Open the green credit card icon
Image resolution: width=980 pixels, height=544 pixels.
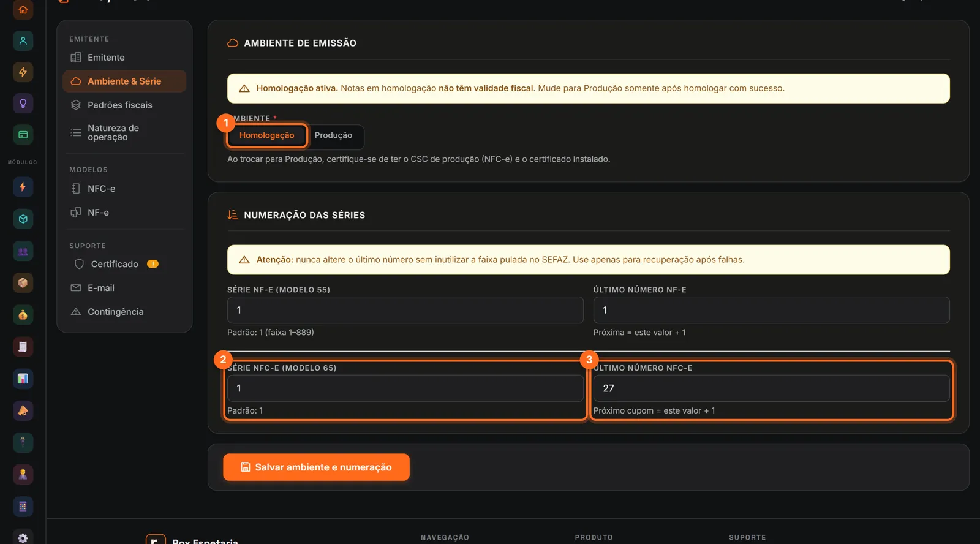tap(23, 135)
